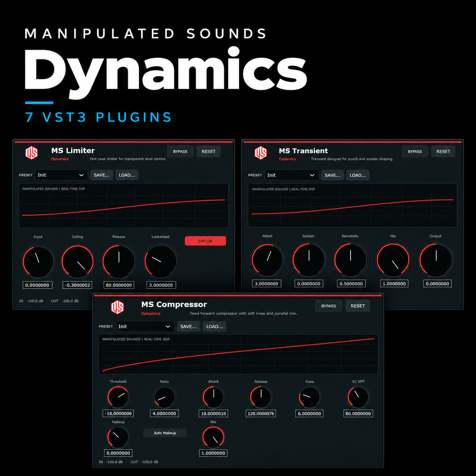Click the MS Limiter transfer curve display
This screenshot has width=476, height=476.
(x=124, y=205)
